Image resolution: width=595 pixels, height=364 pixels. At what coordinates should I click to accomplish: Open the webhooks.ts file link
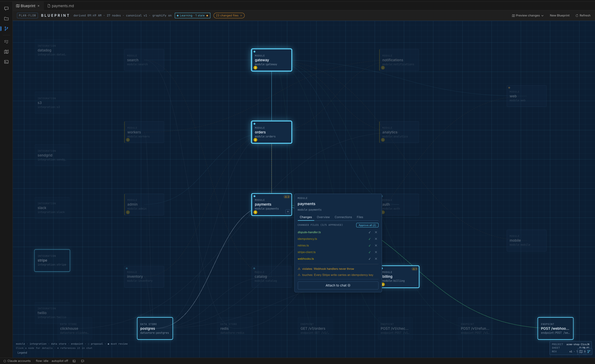pyautogui.click(x=306, y=259)
